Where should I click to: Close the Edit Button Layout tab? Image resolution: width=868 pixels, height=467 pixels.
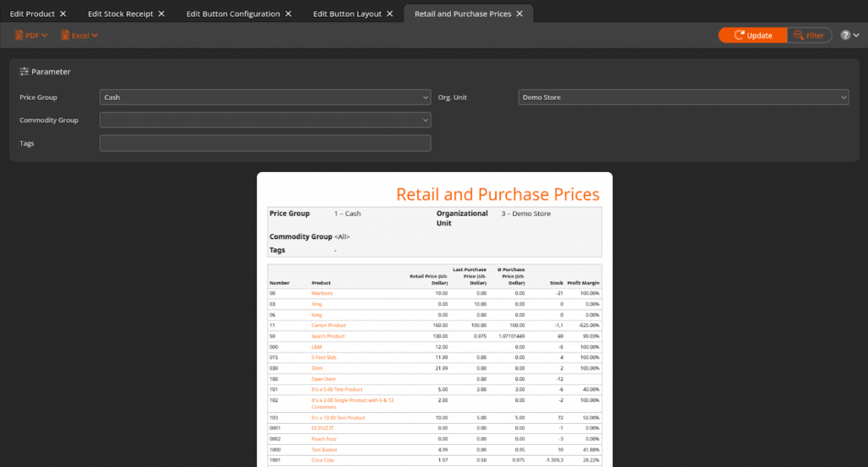pyautogui.click(x=390, y=14)
